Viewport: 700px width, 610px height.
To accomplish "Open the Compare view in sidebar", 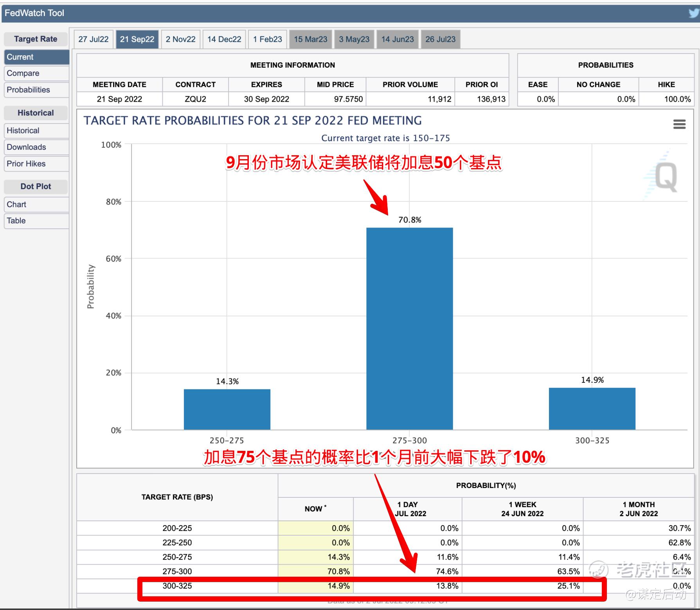I will tap(36, 74).
